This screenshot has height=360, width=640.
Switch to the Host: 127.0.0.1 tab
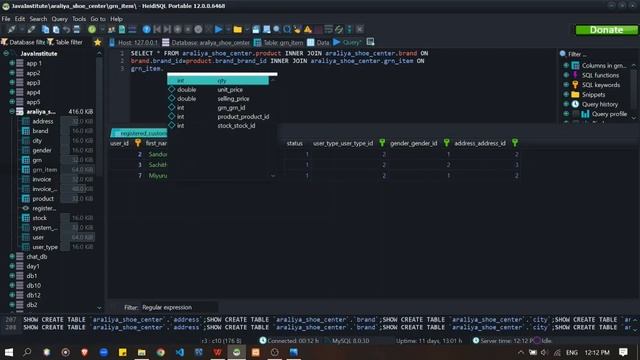133,42
